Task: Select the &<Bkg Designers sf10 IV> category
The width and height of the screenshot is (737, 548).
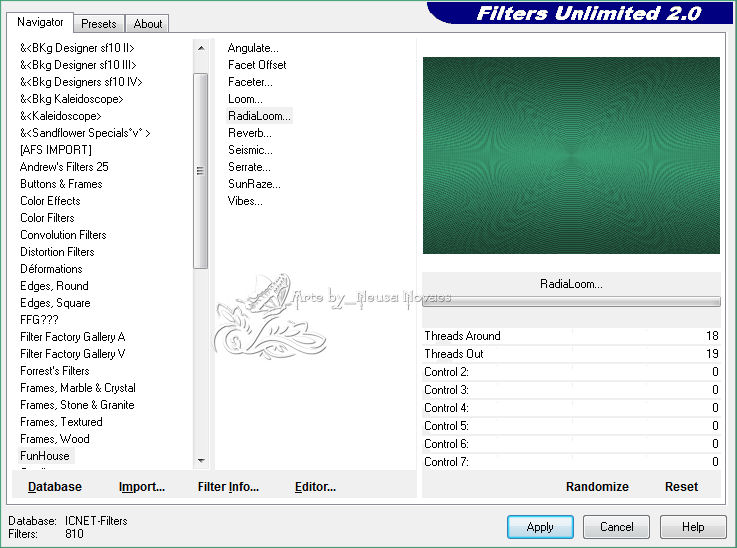Action: point(81,82)
